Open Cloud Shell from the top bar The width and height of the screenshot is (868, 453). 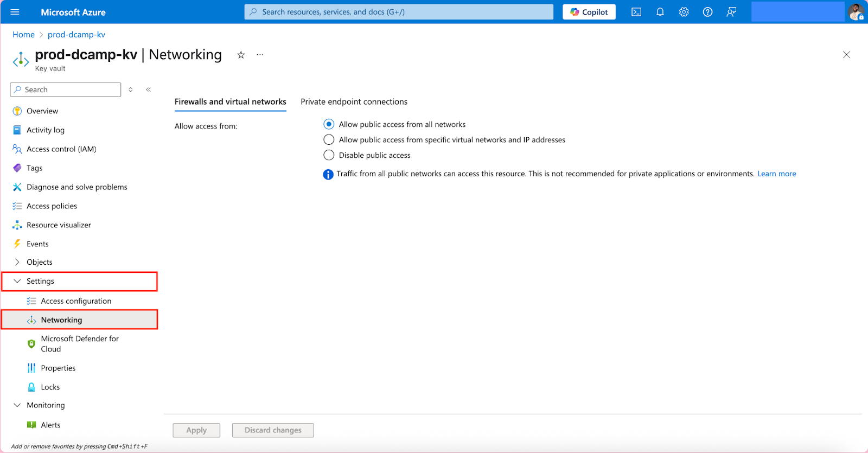click(x=636, y=12)
